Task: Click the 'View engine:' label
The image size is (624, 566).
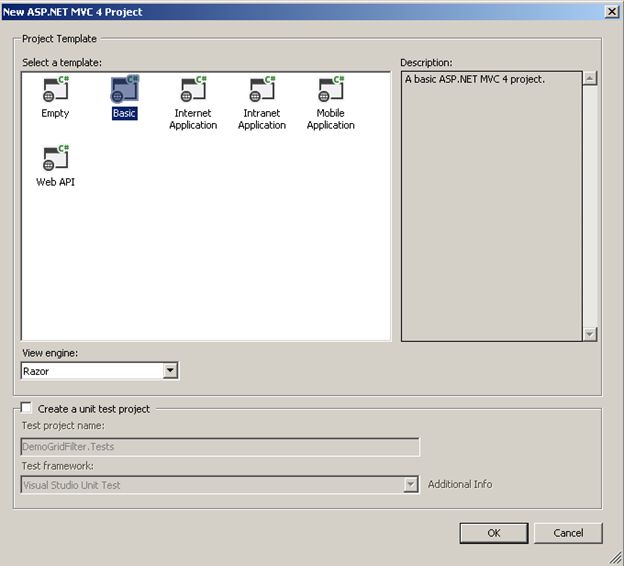Action: pos(50,353)
